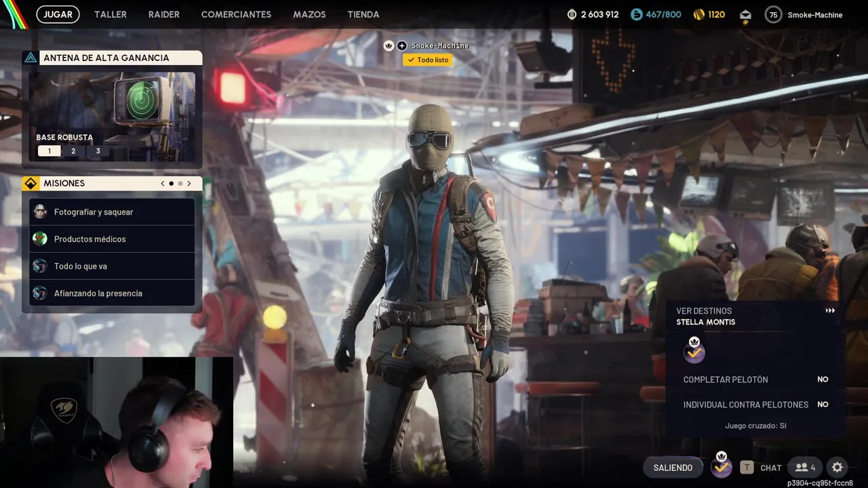Open the ANTENA DE ALTA GANANCIA header

(113, 58)
